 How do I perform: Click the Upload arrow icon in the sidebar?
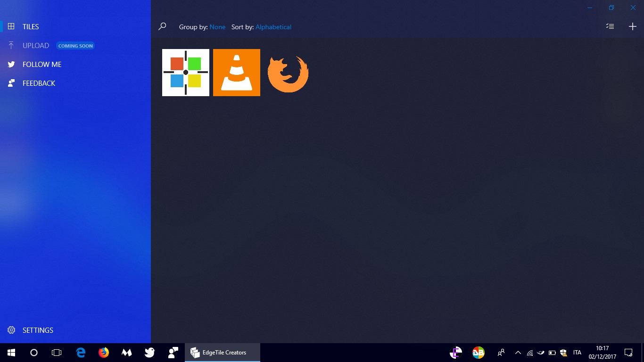coord(11,45)
